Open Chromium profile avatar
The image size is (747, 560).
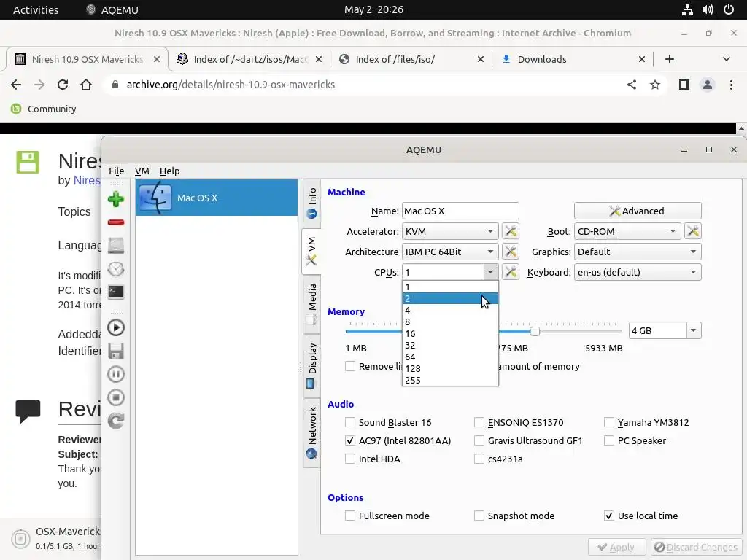point(708,85)
